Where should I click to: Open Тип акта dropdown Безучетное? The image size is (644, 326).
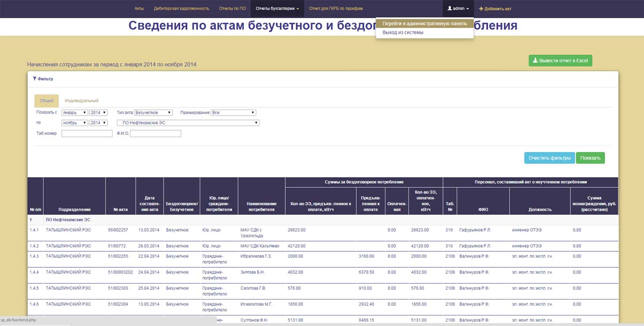153,113
